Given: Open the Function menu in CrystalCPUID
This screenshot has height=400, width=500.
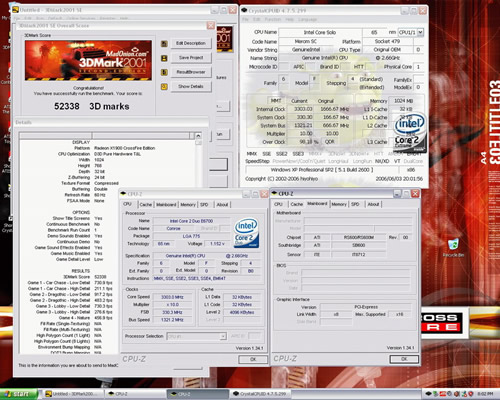Looking at the screenshot, I should click(x=273, y=20).
